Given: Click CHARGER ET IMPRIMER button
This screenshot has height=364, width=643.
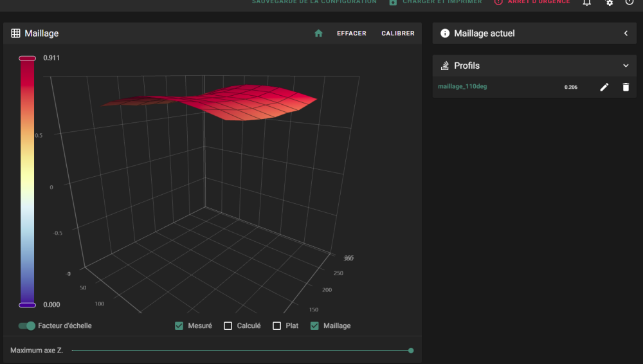Looking at the screenshot, I should 435,2.
